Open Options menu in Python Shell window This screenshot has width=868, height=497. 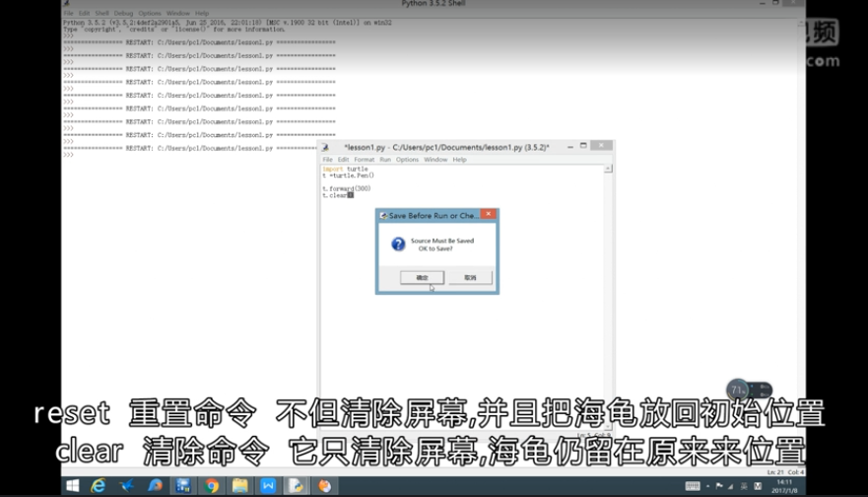(x=150, y=13)
